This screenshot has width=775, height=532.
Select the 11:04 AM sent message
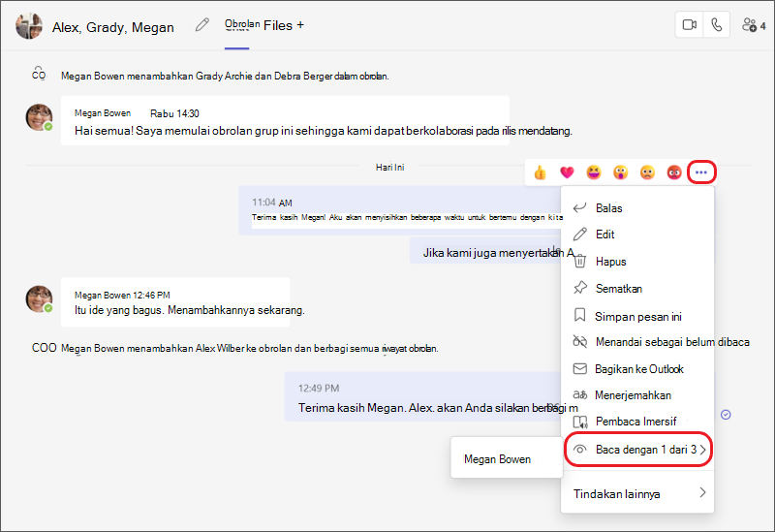click(400, 210)
